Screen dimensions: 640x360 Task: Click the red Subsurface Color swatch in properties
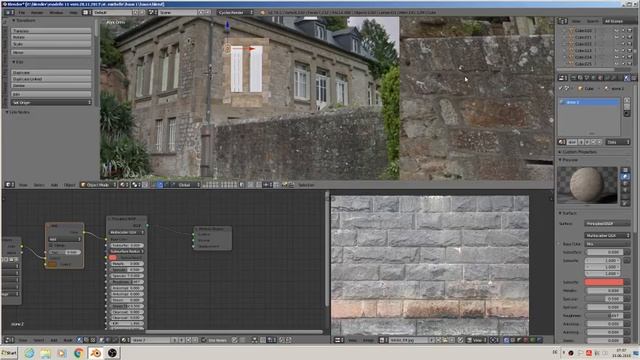pos(604,282)
